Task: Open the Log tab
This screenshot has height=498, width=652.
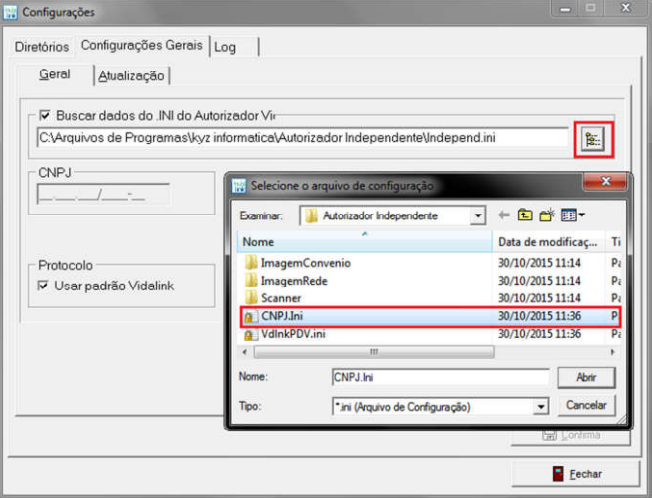Action: 225,46
